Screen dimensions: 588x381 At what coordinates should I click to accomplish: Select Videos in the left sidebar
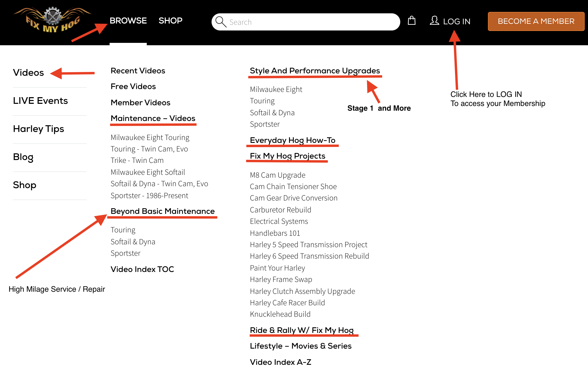(28, 73)
